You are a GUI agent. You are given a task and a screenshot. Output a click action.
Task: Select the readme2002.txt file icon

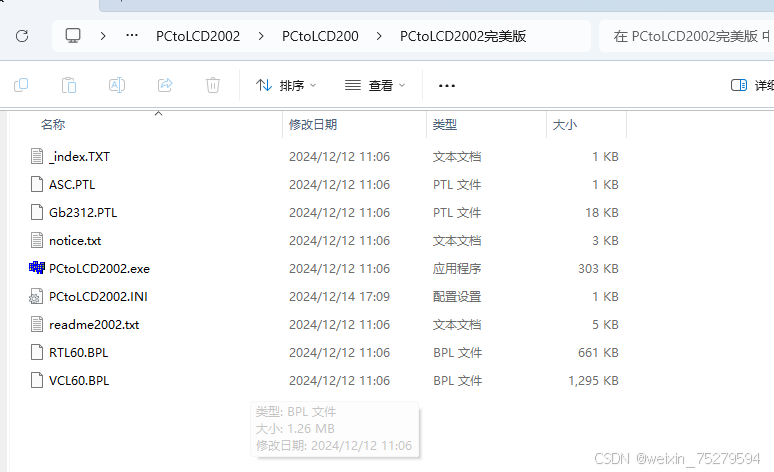tap(37, 324)
